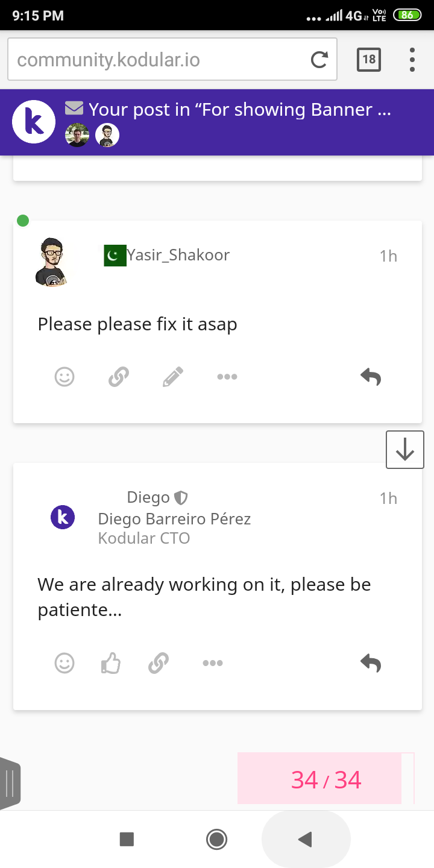Copy link to Diego's post
434x868 pixels.
tap(158, 664)
